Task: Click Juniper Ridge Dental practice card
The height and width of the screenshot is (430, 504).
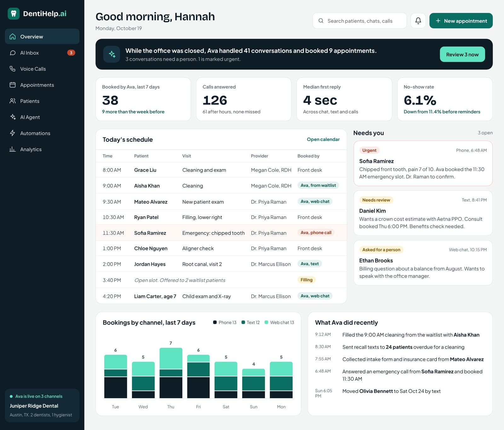Action: (42, 405)
